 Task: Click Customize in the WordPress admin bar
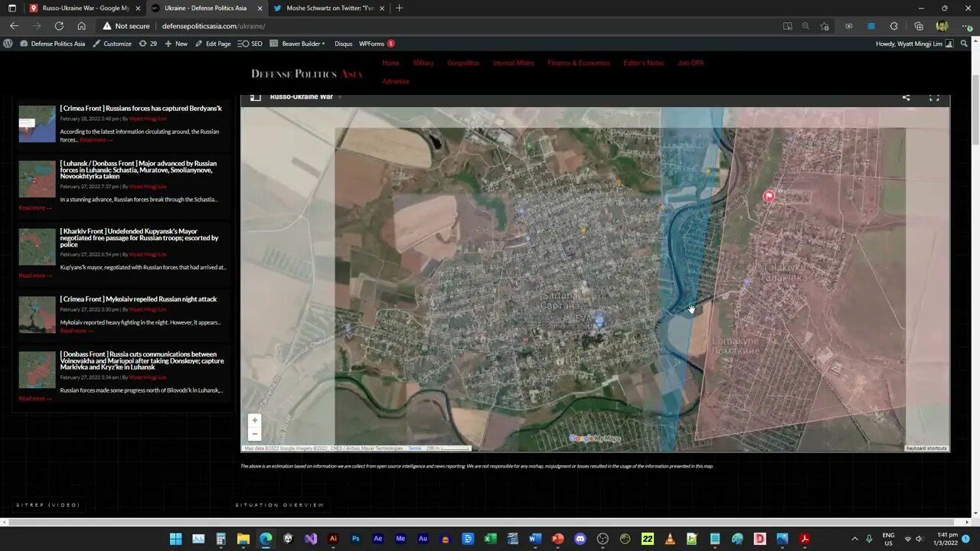point(112,44)
